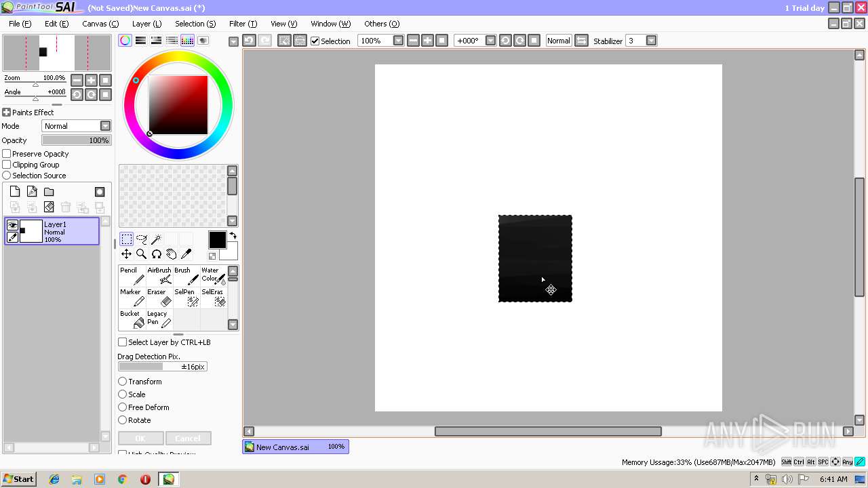This screenshot has width=868, height=488.
Task: Open the color panel options dropdown arrow
Action: pyautogui.click(x=233, y=41)
